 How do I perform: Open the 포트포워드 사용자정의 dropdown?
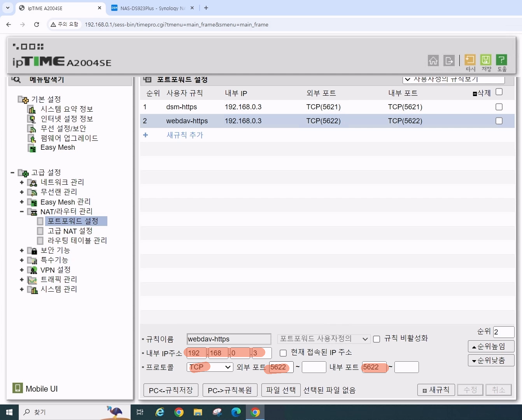pyautogui.click(x=324, y=339)
